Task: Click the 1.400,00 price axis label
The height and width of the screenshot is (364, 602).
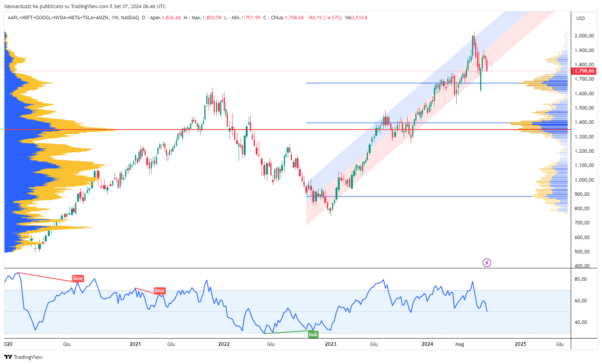Action: click(584, 122)
